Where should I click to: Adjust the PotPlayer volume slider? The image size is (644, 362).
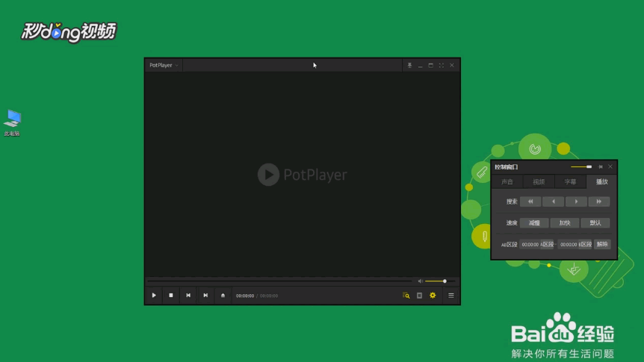440,281
